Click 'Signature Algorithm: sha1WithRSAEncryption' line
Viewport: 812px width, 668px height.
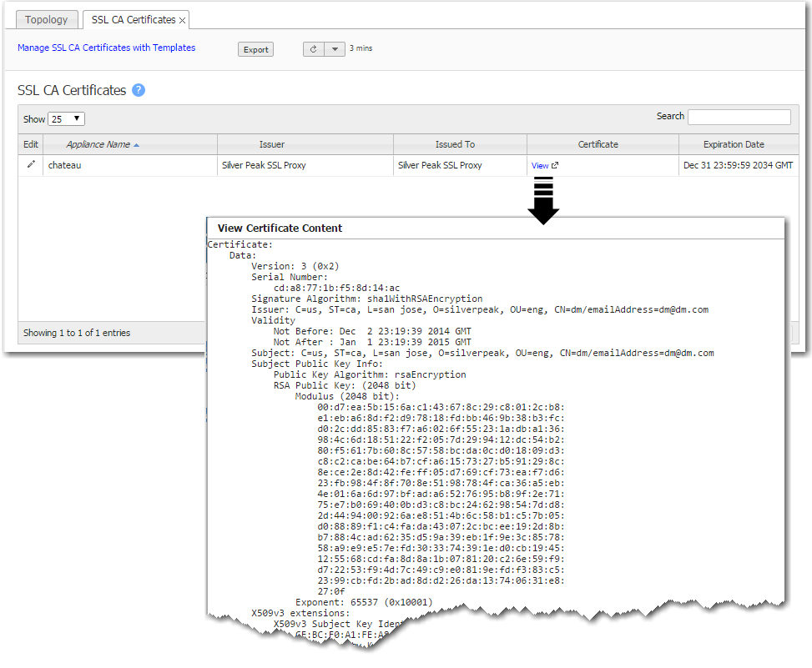coord(366,299)
